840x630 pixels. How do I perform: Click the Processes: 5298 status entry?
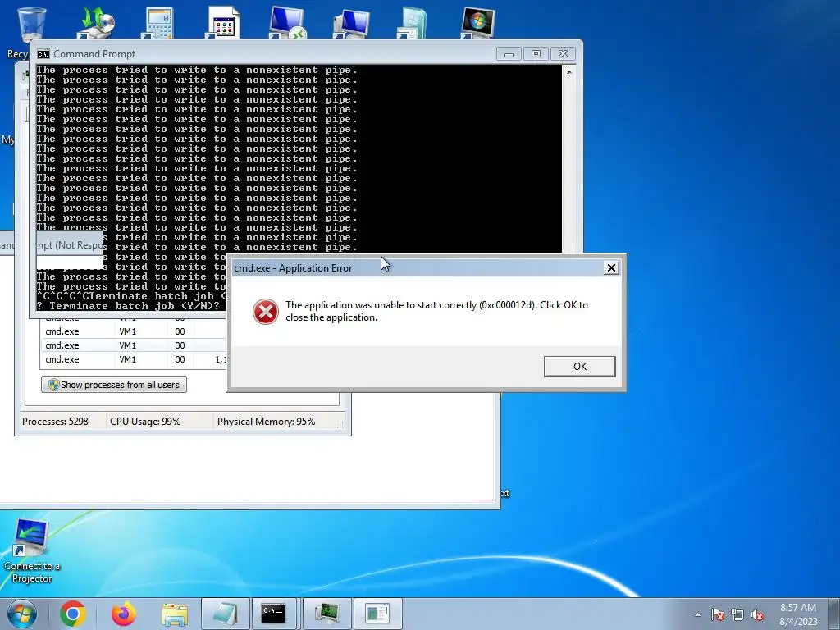point(55,422)
